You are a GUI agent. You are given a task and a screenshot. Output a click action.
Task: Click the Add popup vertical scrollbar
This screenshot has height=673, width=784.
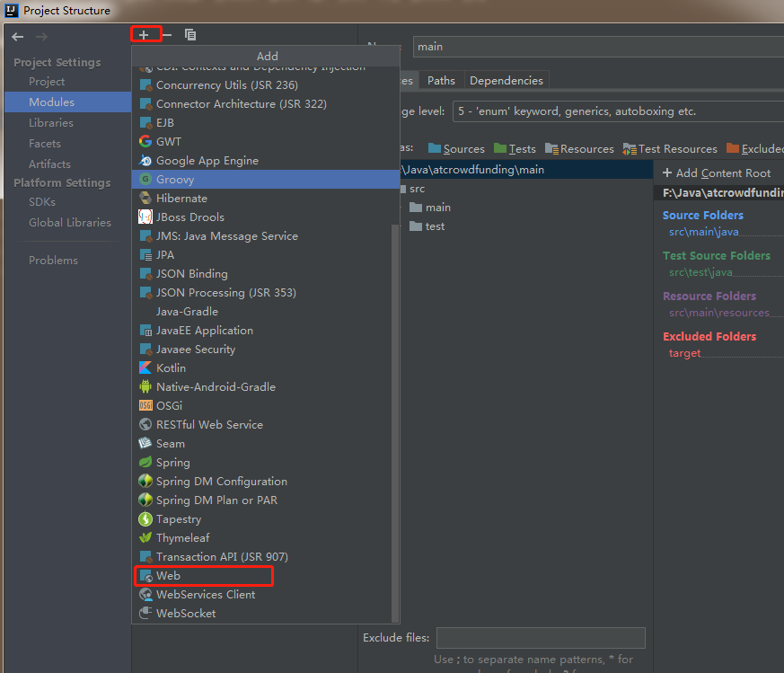click(395, 423)
